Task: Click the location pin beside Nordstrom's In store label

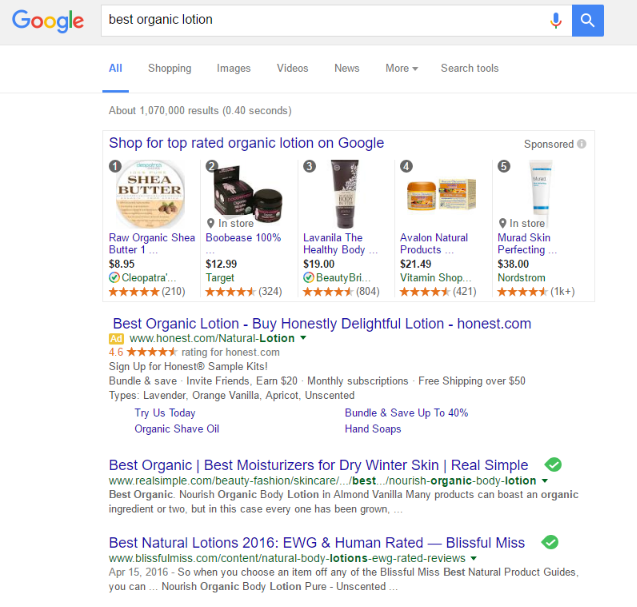Action: click(503, 223)
